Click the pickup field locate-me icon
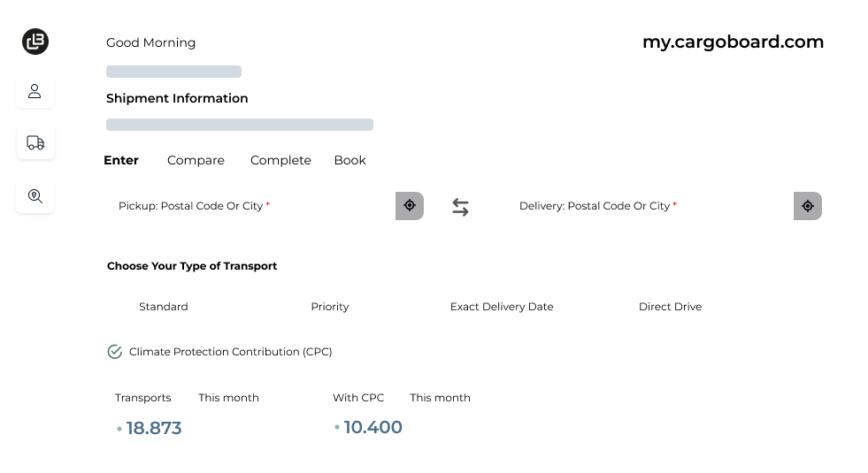Viewport: 868px width, 473px height. 410,206
